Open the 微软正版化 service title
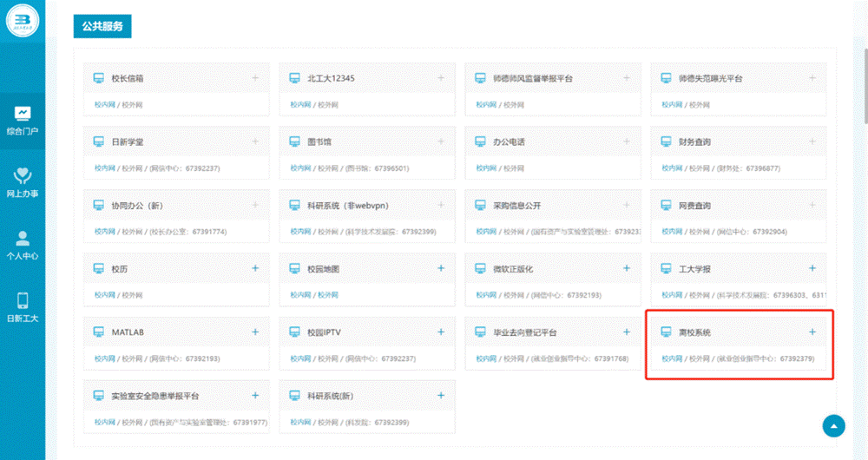This screenshot has width=868, height=460. point(513,269)
